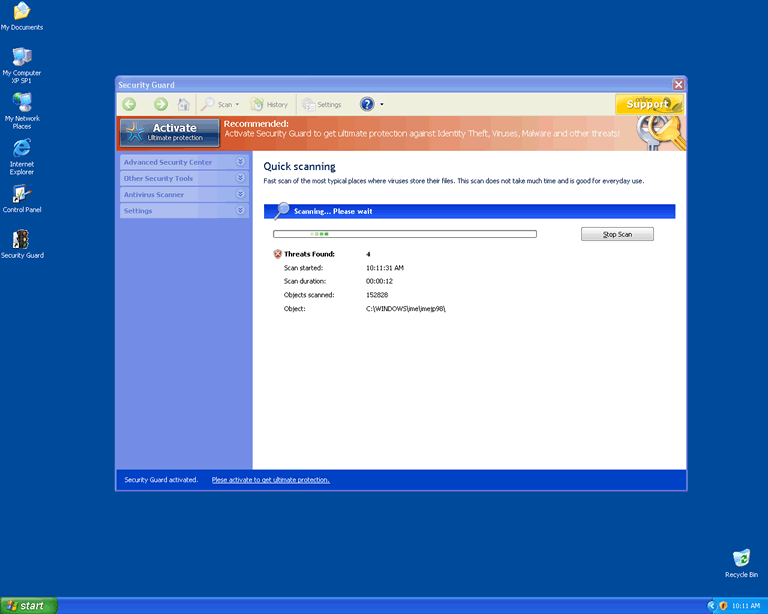Open the Windows Start menu

[29, 606]
